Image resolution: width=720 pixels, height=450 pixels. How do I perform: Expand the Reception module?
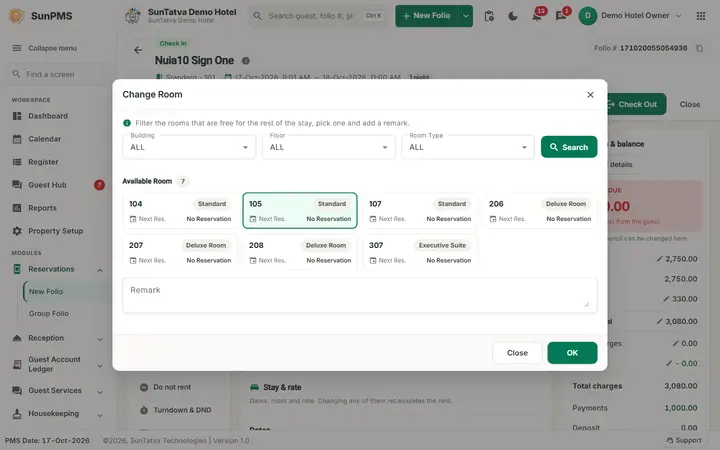[56, 338]
